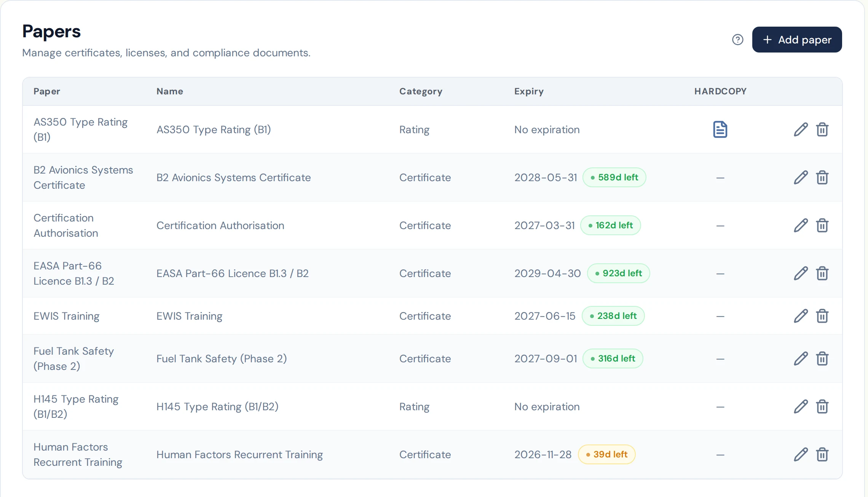
Task: Select the 238d left badge
Action: pos(613,316)
